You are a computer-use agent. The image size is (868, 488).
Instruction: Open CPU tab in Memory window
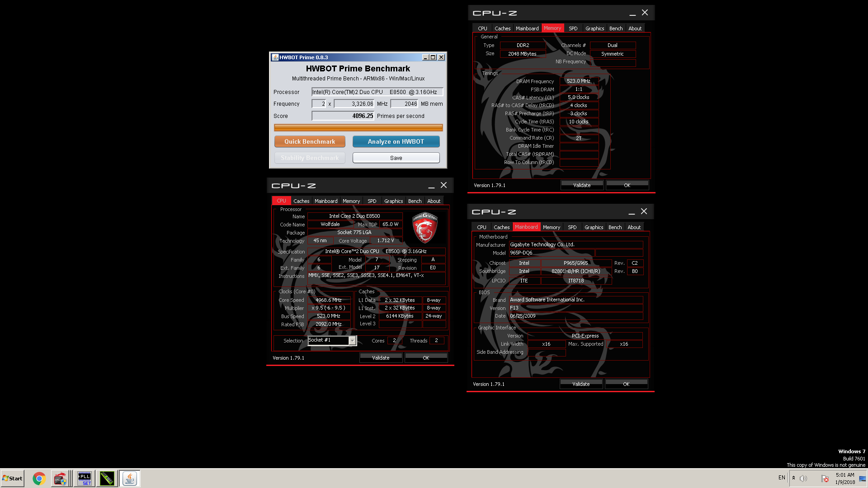[x=482, y=28]
